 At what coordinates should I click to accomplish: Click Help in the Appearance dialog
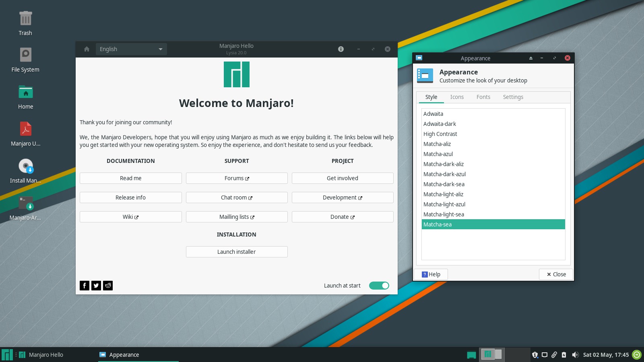(x=431, y=274)
